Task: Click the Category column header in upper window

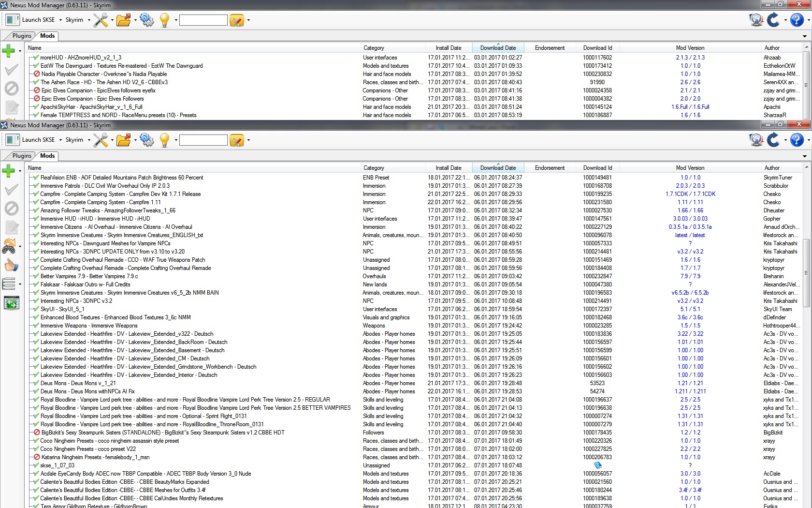Action: 374,48
